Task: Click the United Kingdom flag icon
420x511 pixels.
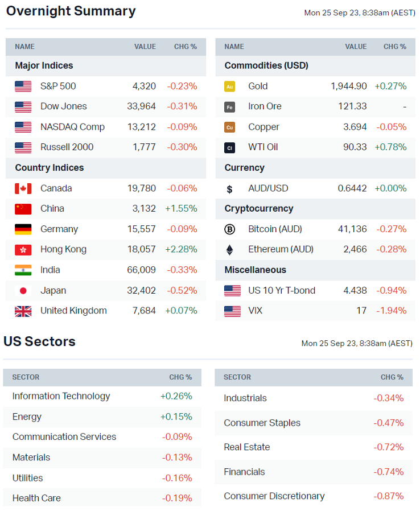Action: pyautogui.click(x=23, y=311)
